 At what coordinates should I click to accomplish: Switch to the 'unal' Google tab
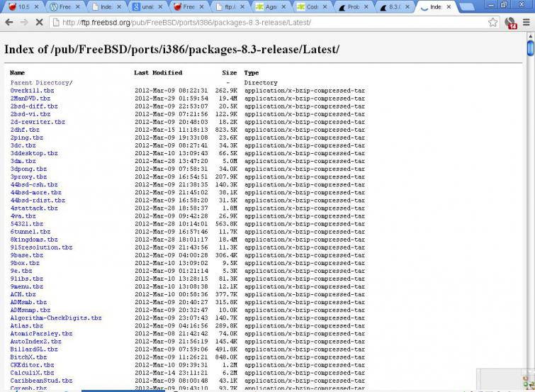(146, 6)
